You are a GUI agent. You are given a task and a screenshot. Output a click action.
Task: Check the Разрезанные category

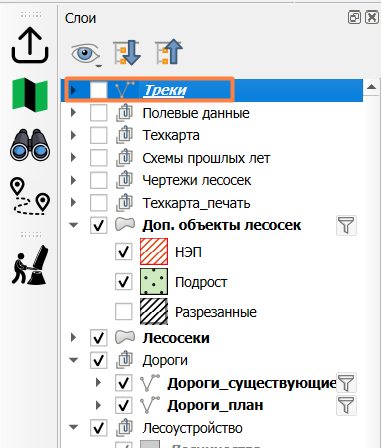[124, 312]
